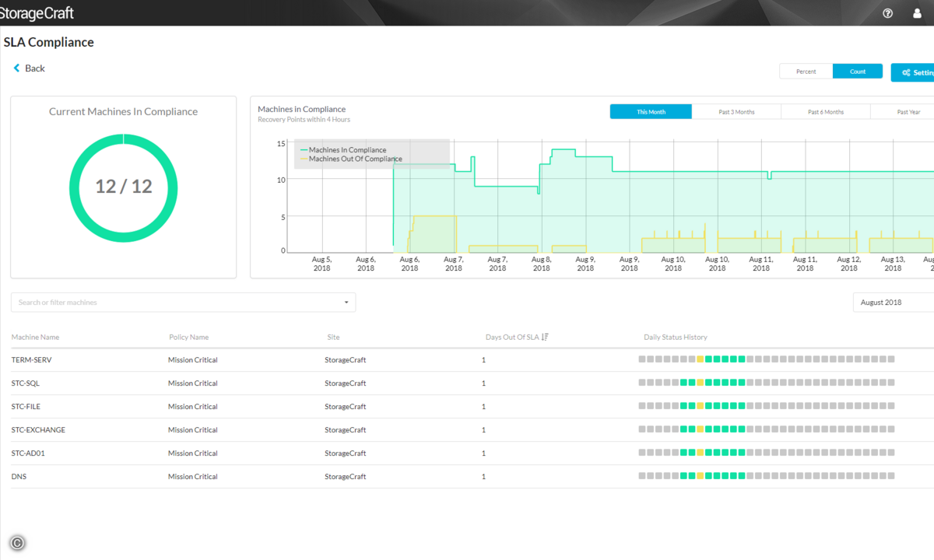Click the sort icon beside Days Out Of SLA
The height and width of the screenshot is (560, 934).
545,337
